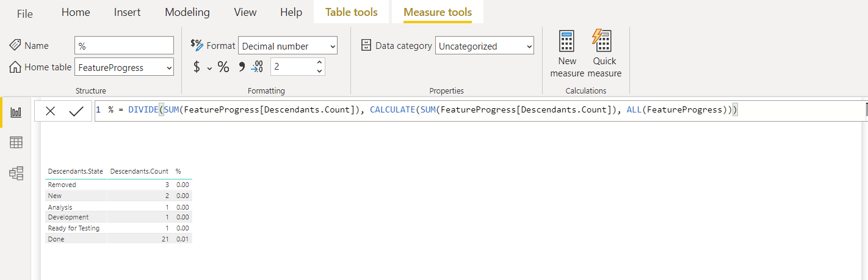Apply percentage format
Viewport: 868px width, 280px height.
coord(223,67)
